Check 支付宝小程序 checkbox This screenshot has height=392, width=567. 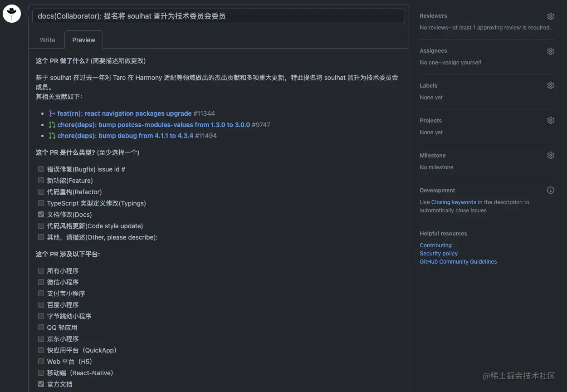pos(41,293)
